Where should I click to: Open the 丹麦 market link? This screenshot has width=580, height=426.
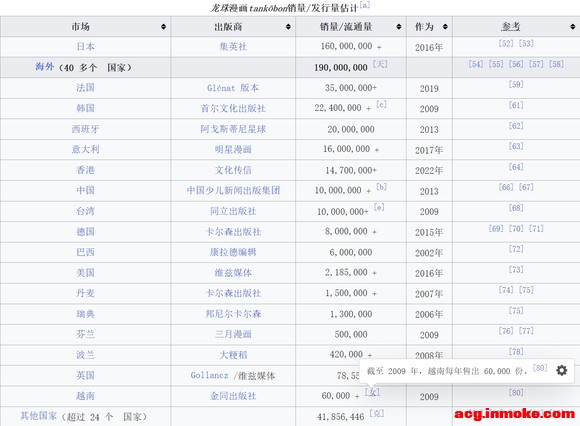[85, 293]
